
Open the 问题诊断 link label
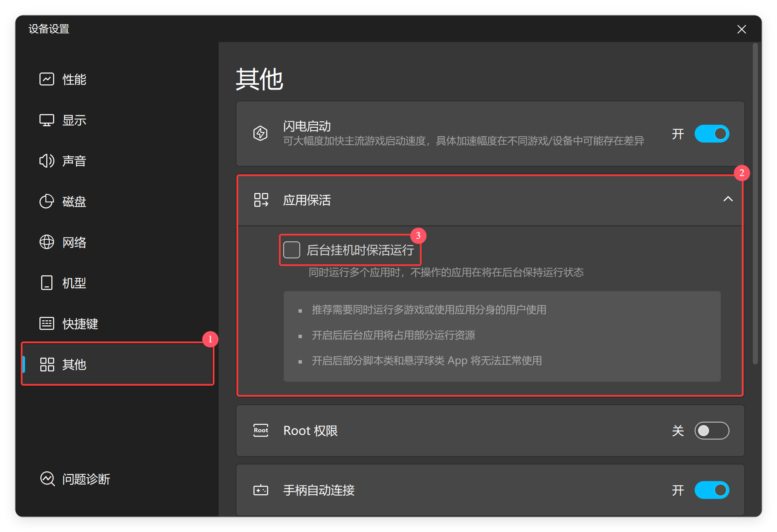click(86, 479)
